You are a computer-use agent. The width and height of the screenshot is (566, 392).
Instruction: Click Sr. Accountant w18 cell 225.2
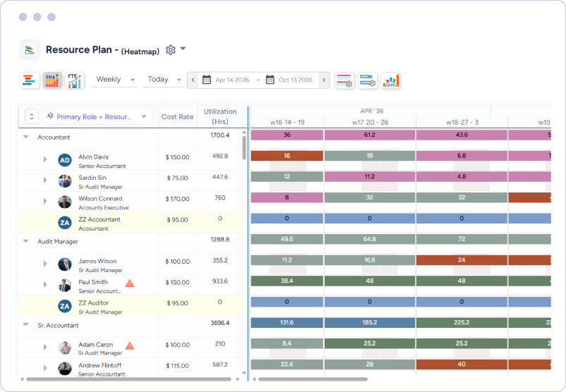click(x=462, y=322)
